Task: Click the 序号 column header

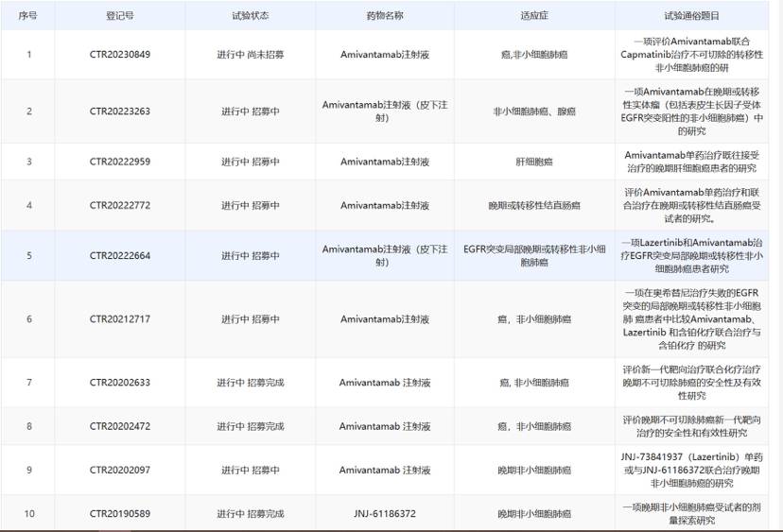Action: pyautogui.click(x=28, y=16)
